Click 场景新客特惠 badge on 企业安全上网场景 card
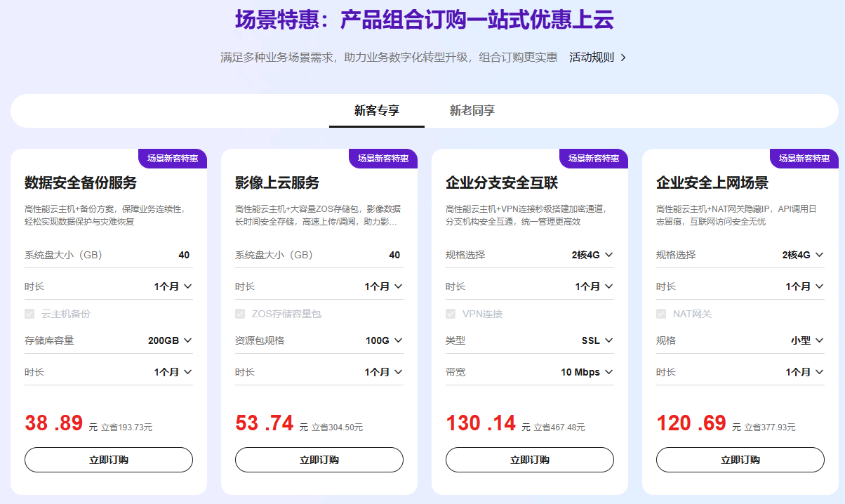Screen dimensions: 845x504 [804, 159]
